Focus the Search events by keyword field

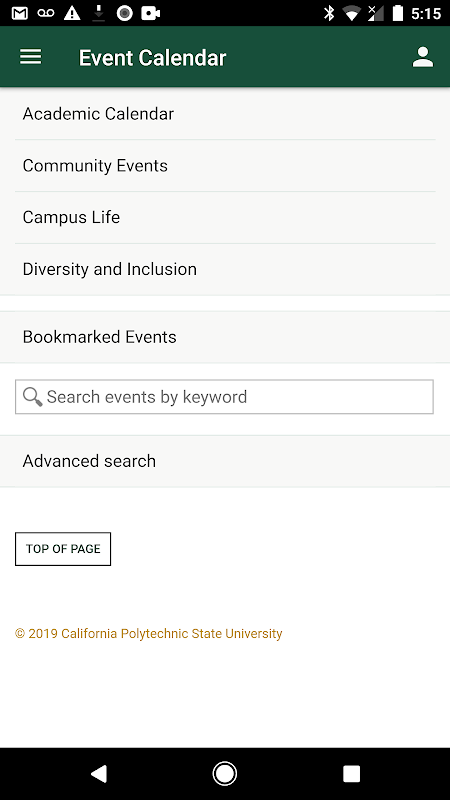click(224, 397)
